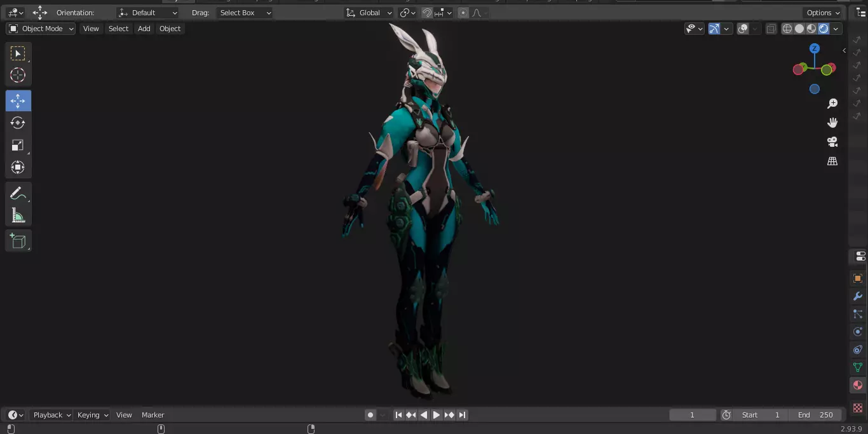Open the Orientation Default dropdown
This screenshot has width=868, height=434.
click(148, 13)
